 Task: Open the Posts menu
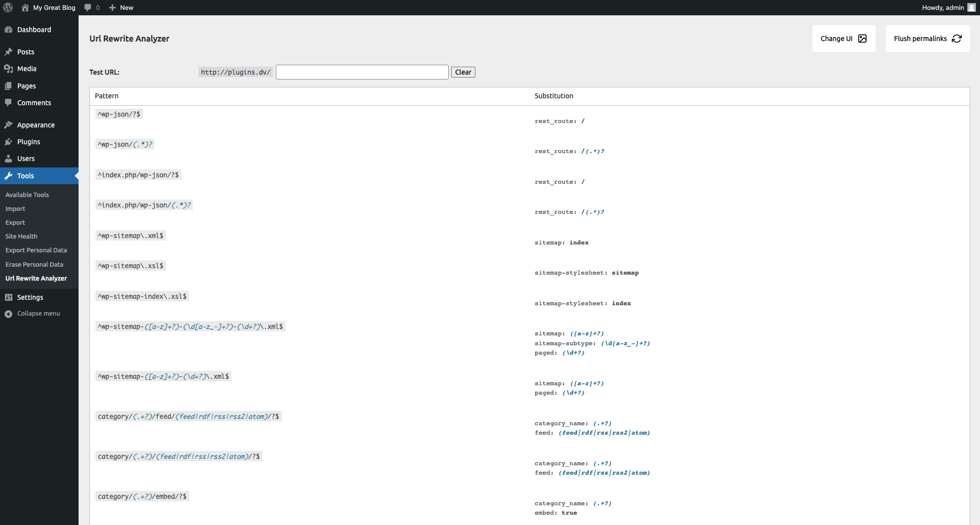39,52
